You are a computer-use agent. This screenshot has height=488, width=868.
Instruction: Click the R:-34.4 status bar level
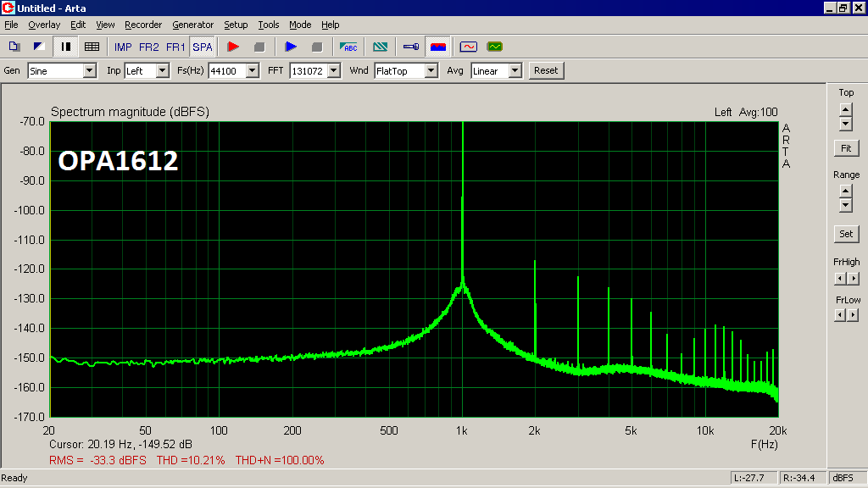point(802,478)
